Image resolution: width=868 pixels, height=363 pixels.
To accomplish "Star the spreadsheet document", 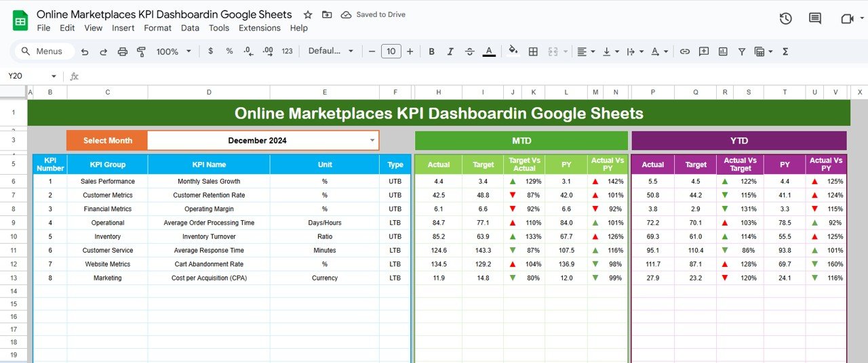I will (308, 14).
